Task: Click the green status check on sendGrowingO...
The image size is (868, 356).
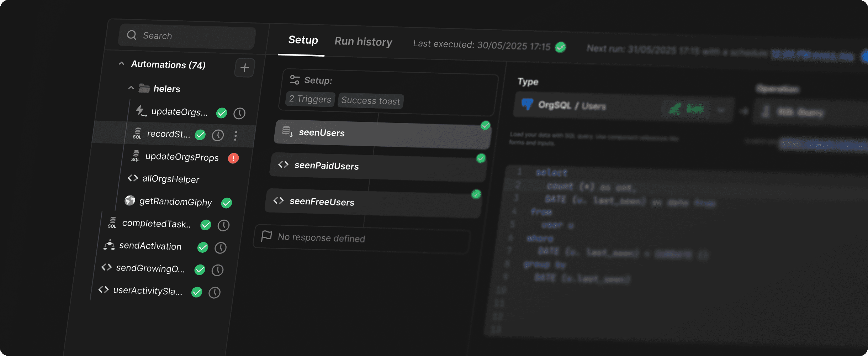Action: (x=200, y=269)
